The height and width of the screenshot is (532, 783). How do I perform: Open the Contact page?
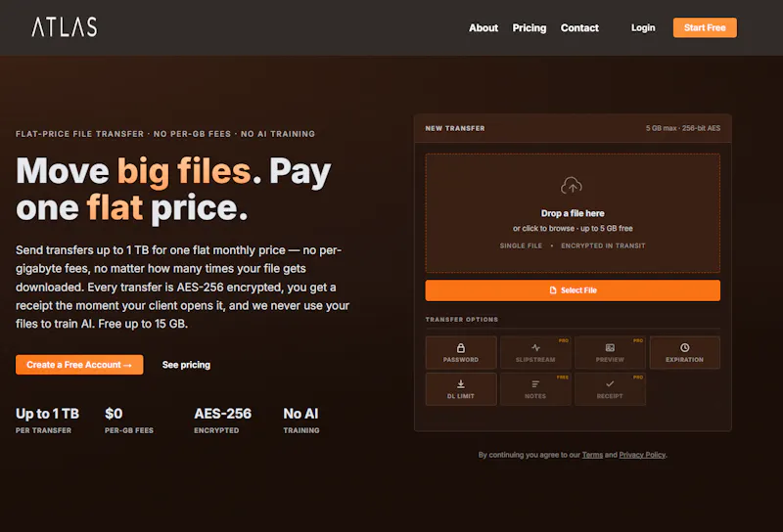[579, 28]
